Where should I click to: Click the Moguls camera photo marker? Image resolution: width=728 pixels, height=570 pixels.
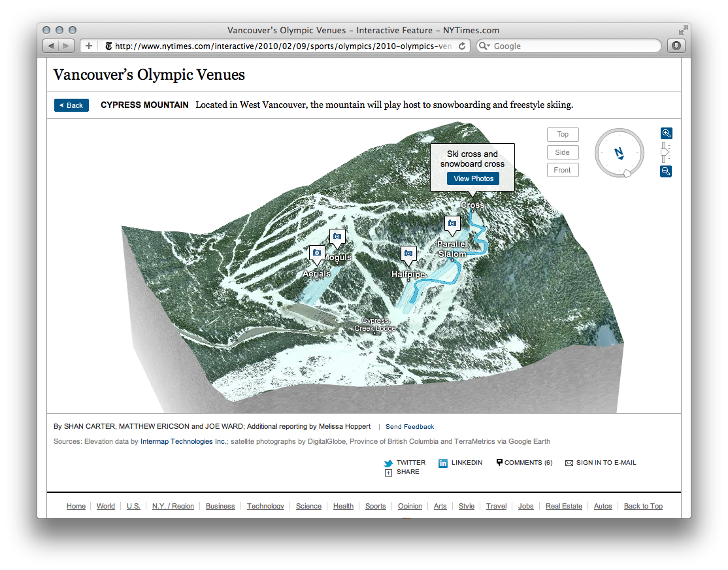point(337,236)
